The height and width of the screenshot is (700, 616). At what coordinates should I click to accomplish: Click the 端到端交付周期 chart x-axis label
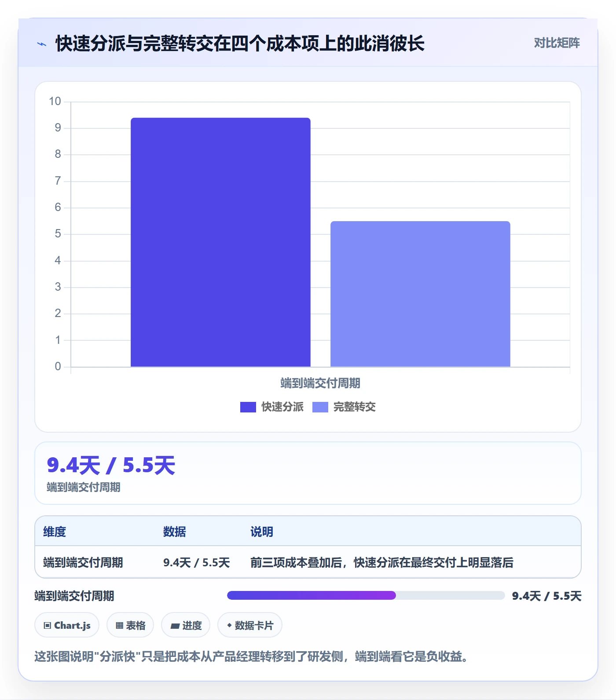coord(320,383)
